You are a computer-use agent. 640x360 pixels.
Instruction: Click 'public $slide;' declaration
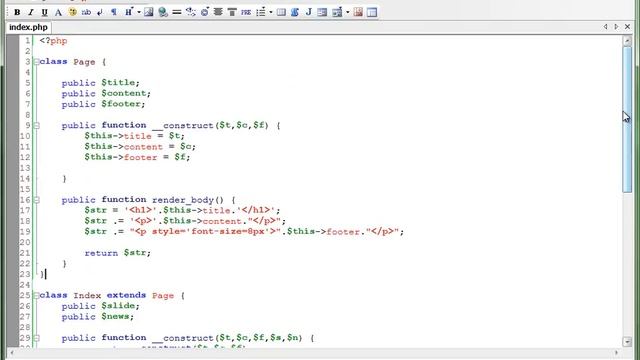click(100, 306)
